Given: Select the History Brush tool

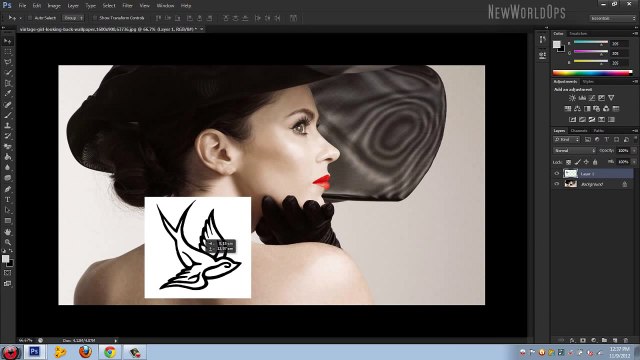Looking at the screenshot, I should 8,136.
